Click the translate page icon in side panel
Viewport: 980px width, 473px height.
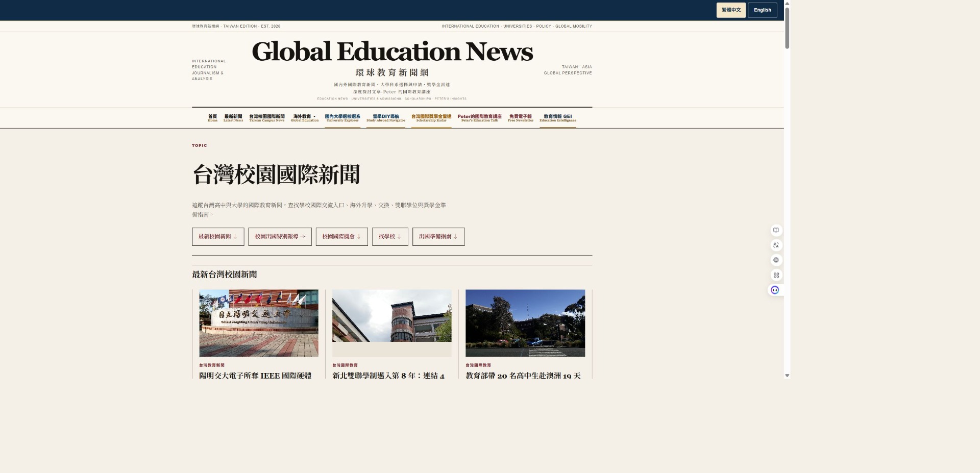(776, 245)
